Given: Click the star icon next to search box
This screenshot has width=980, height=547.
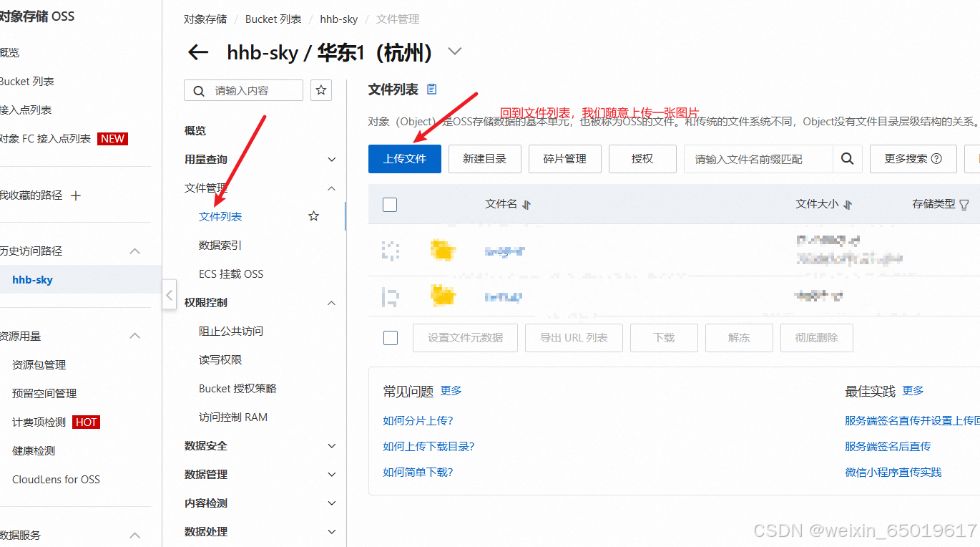Looking at the screenshot, I should click(x=320, y=90).
